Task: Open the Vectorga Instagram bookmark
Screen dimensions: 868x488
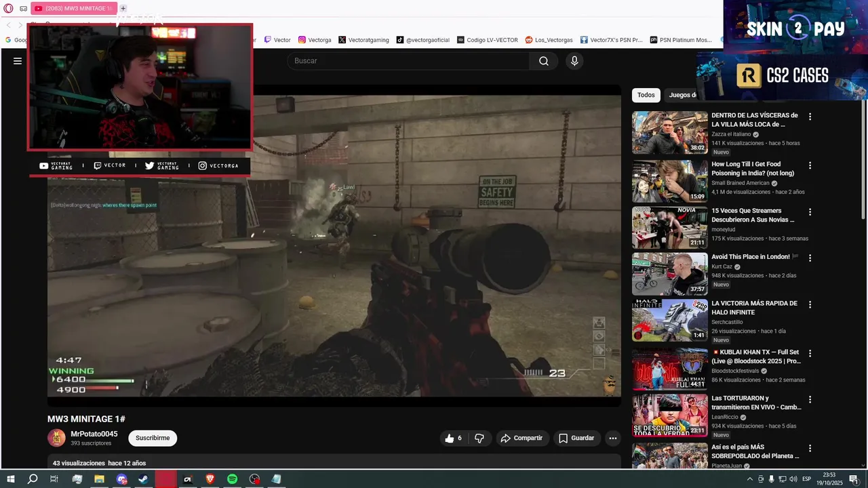Action: (315, 40)
